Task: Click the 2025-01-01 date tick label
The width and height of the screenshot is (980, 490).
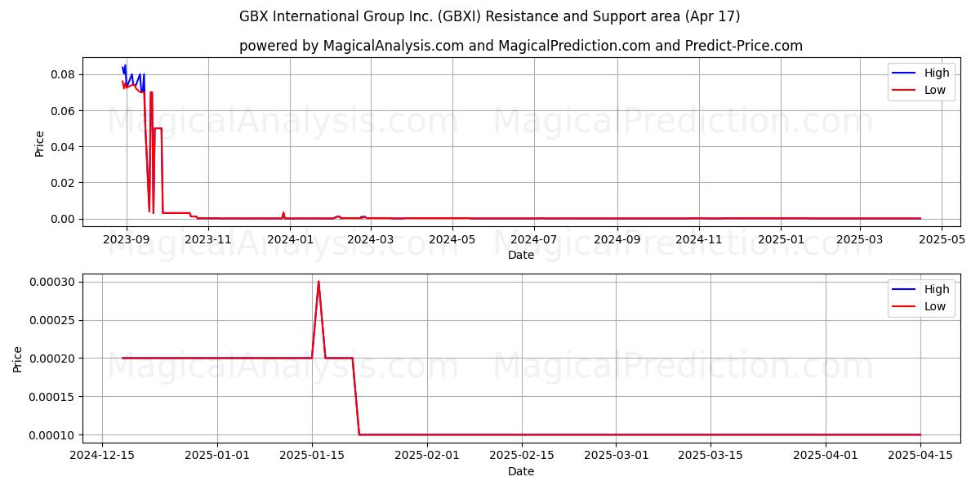Action: tap(217, 456)
